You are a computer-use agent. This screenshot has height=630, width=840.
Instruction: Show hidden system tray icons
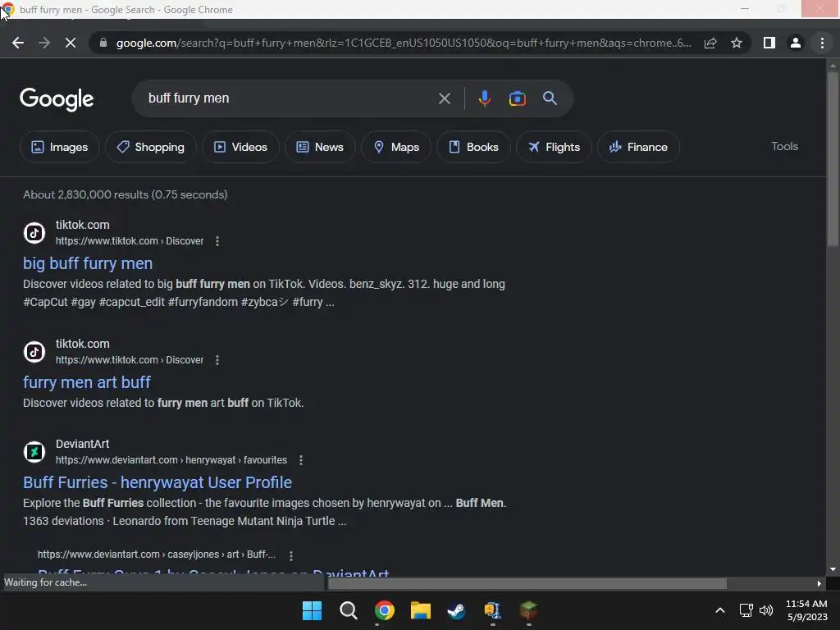click(720, 610)
